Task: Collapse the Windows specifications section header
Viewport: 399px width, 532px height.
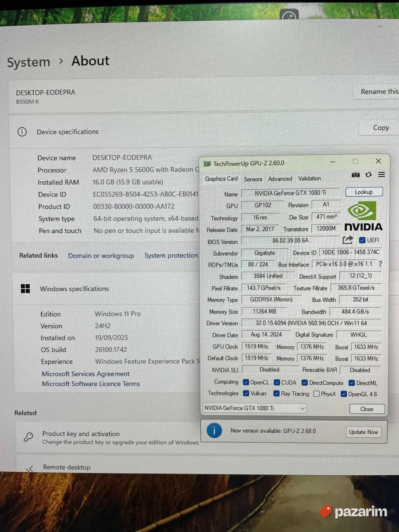Action: pyautogui.click(x=106, y=289)
